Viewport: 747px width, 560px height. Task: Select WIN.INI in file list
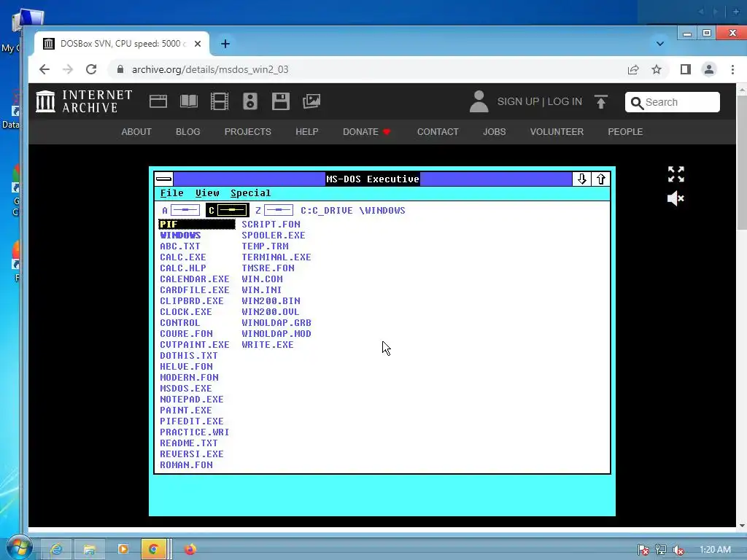[x=262, y=290]
